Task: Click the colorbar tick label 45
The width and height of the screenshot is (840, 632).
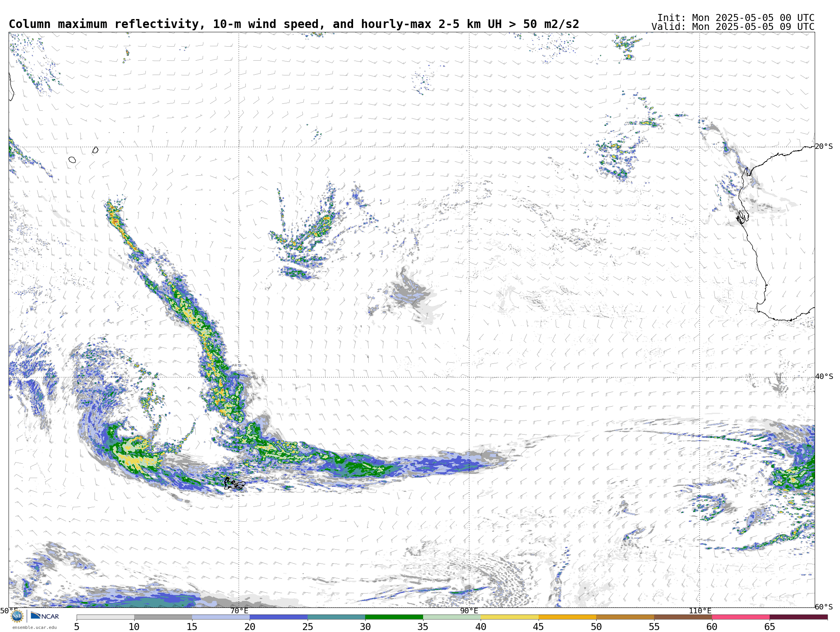Action: point(539,627)
